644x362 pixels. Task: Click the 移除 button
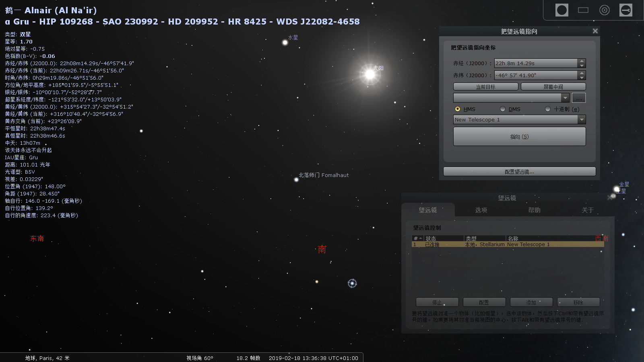tap(578, 302)
